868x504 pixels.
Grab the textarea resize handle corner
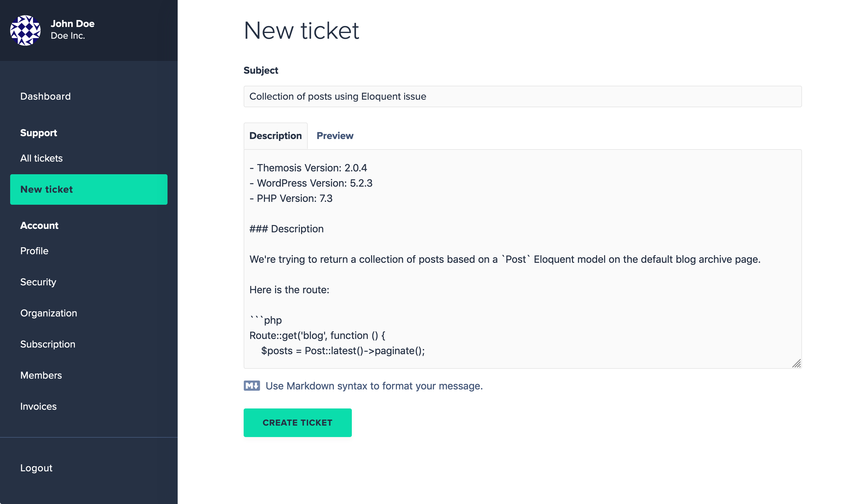tap(796, 363)
